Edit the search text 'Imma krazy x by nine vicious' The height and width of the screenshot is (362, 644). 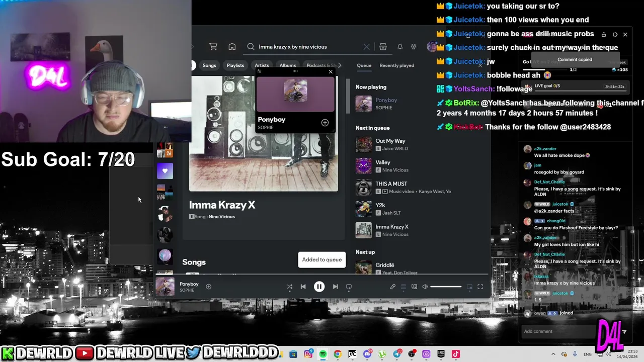(293, 47)
